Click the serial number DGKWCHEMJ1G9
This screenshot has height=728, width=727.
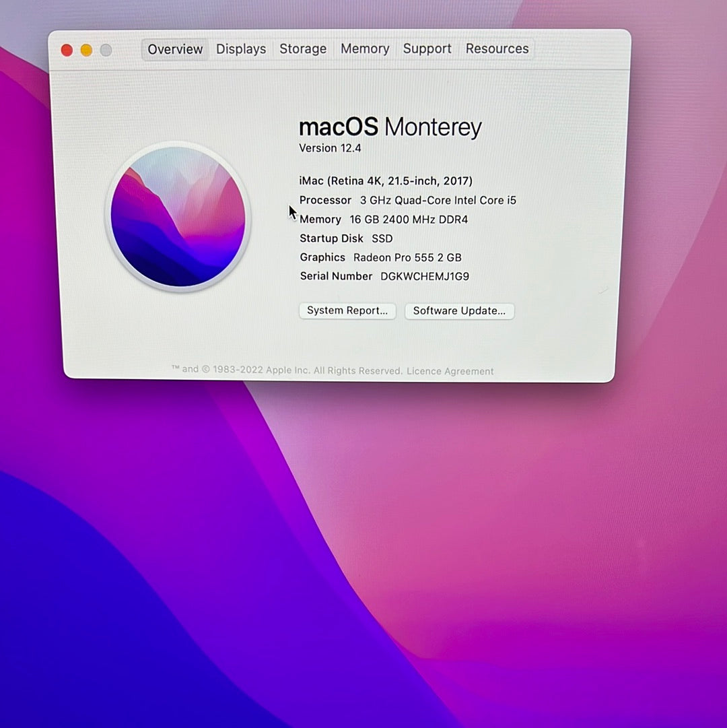(x=425, y=276)
